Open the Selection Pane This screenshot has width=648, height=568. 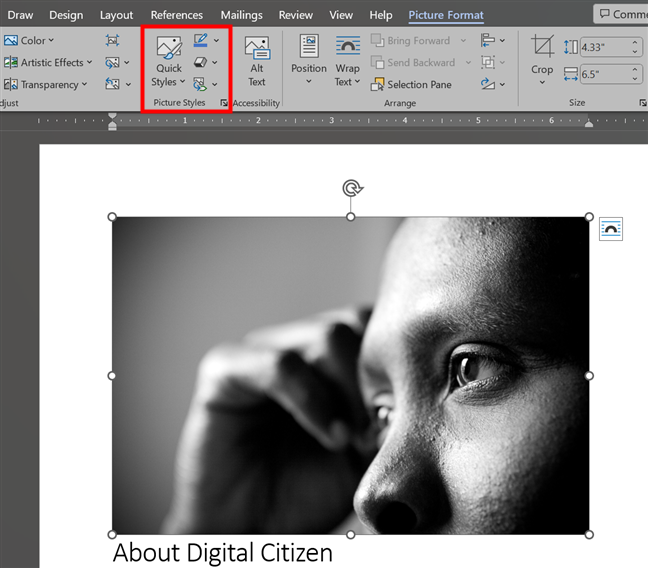click(411, 84)
